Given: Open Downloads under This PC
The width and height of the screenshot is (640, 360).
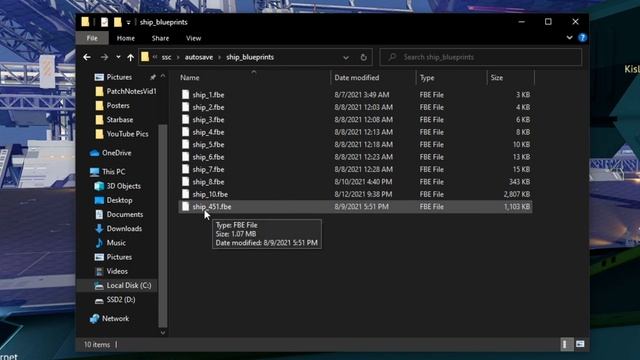Looking at the screenshot, I should (124, 229).
